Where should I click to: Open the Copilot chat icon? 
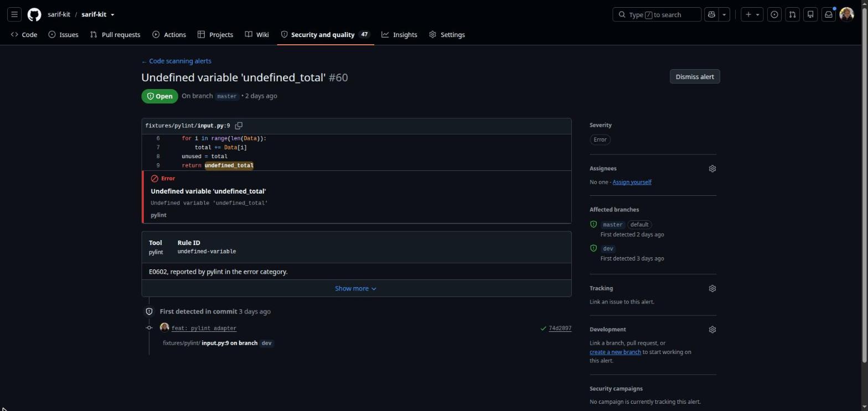[711, 14]
